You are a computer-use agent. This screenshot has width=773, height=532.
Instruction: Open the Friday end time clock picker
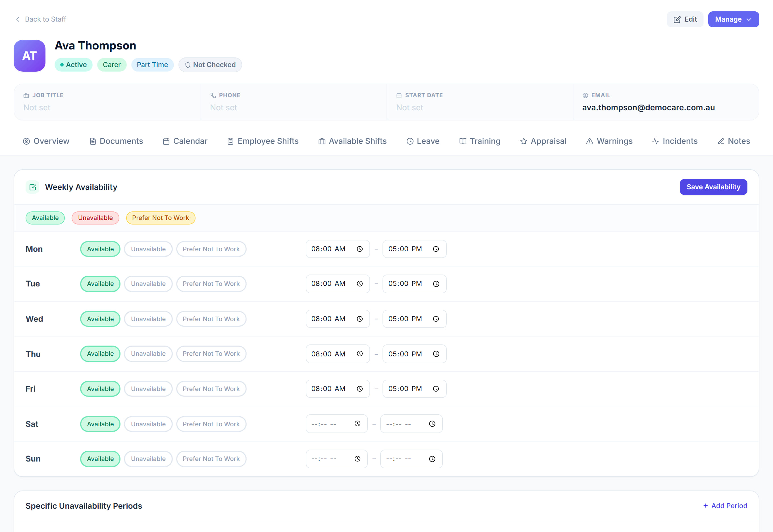coord(436,389)
